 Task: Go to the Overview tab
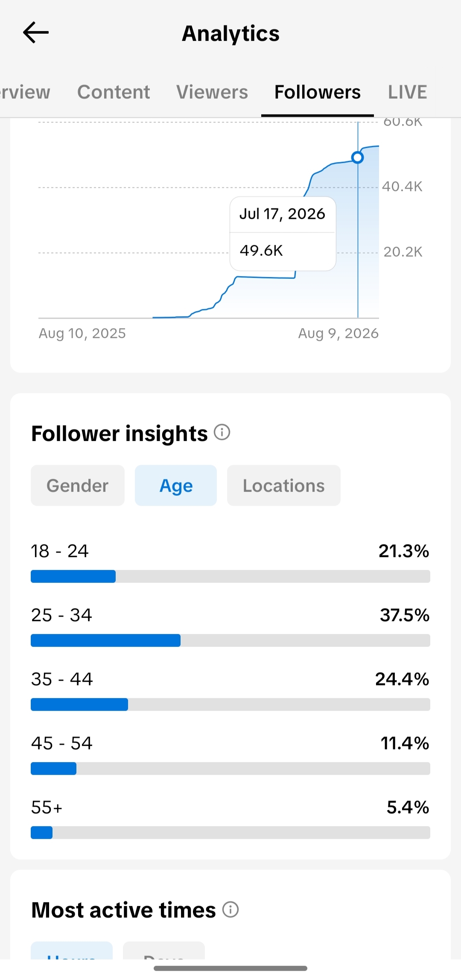click(25, 92)
